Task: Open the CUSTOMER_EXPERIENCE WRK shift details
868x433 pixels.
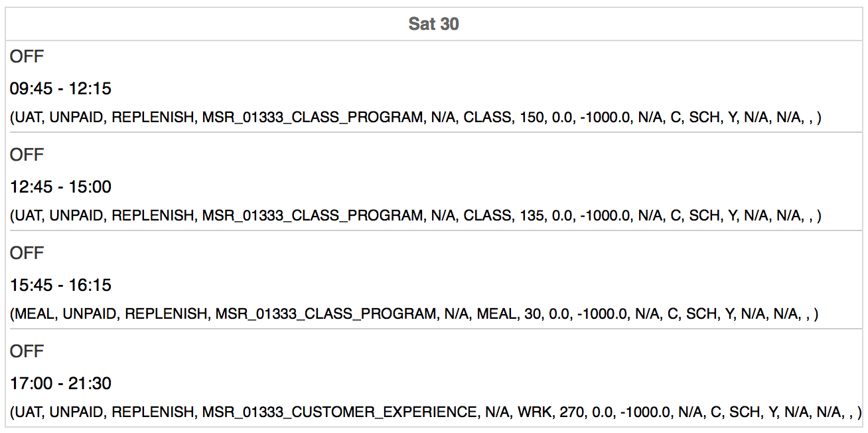Action: point(436,412)
